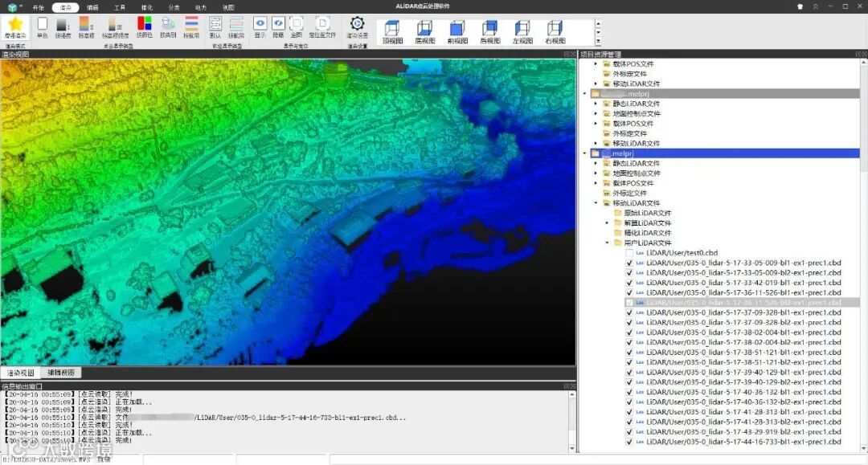Screen dimensions: 868x465
Task: Collapse the 用户LiDAR文件 folder
Action: 608,243
